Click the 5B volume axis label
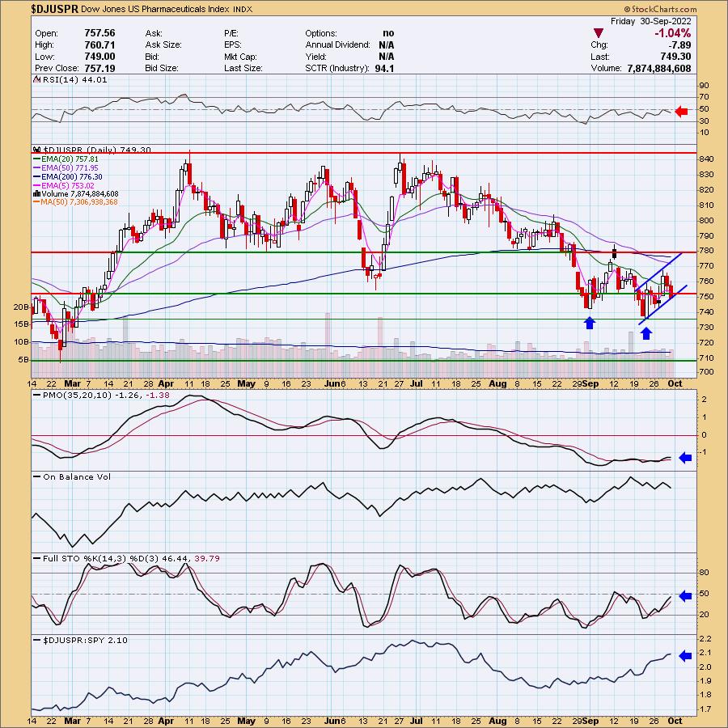 pyautogui.click(x=23, y=360)
